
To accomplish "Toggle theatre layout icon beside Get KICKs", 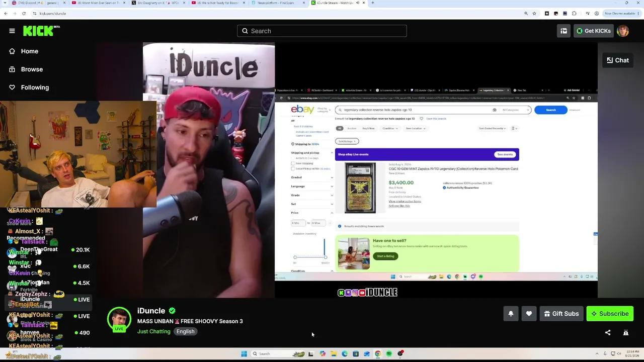I will coord(563,31).
